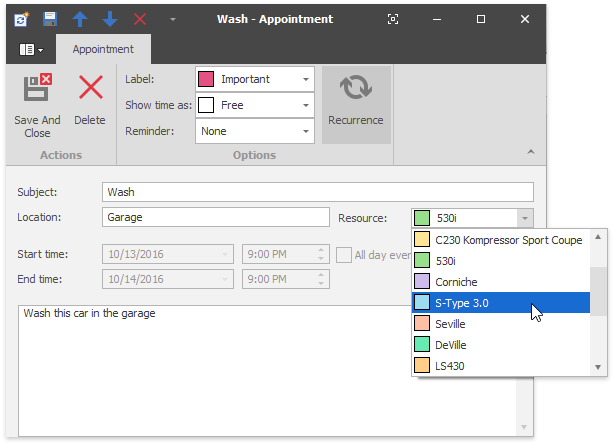Click the refresh calendar icon in title bar
The width and height of the screenshot is (616, 445).
click(21, 19)
